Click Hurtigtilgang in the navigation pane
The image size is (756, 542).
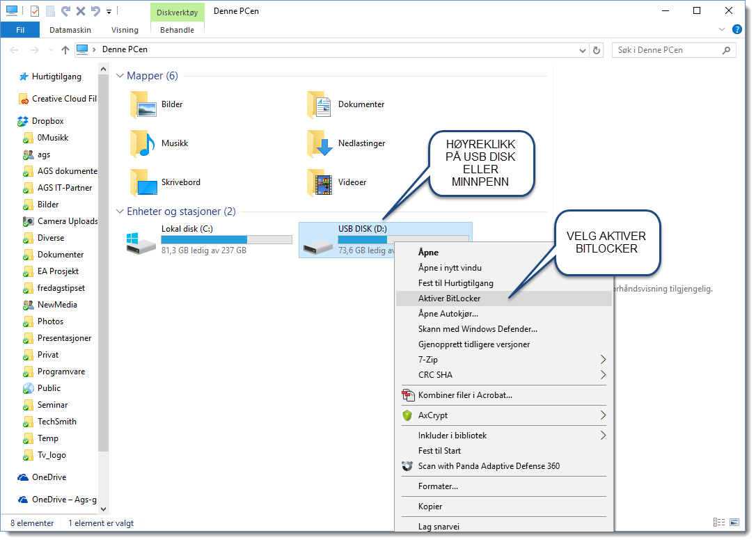click(56, 77)
